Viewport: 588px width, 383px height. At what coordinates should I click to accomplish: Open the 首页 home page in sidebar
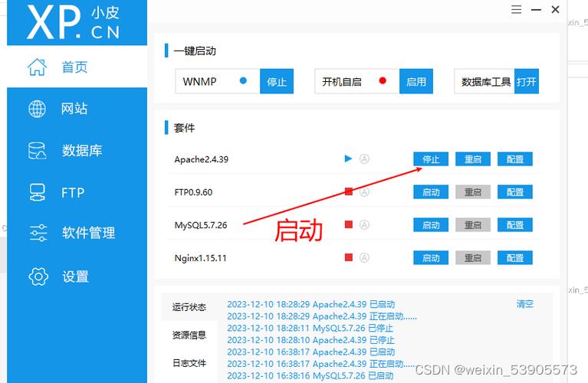[x=77, y=67]
